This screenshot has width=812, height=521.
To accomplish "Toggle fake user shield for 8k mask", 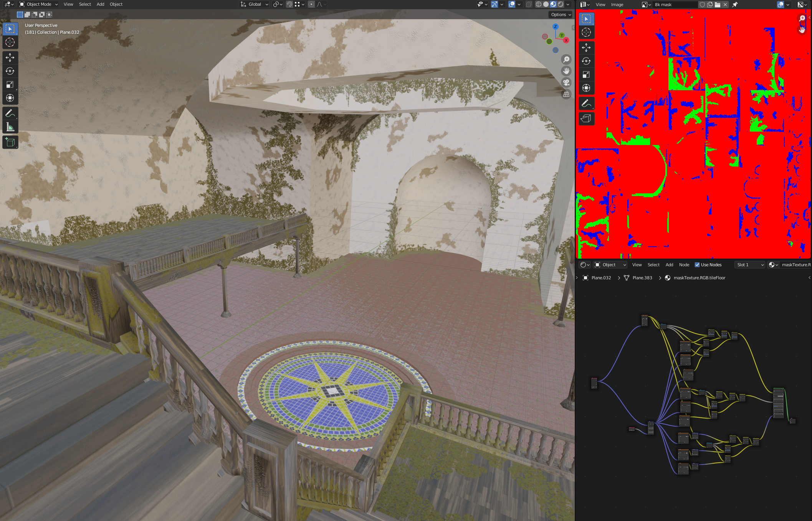I will [702, 5].
